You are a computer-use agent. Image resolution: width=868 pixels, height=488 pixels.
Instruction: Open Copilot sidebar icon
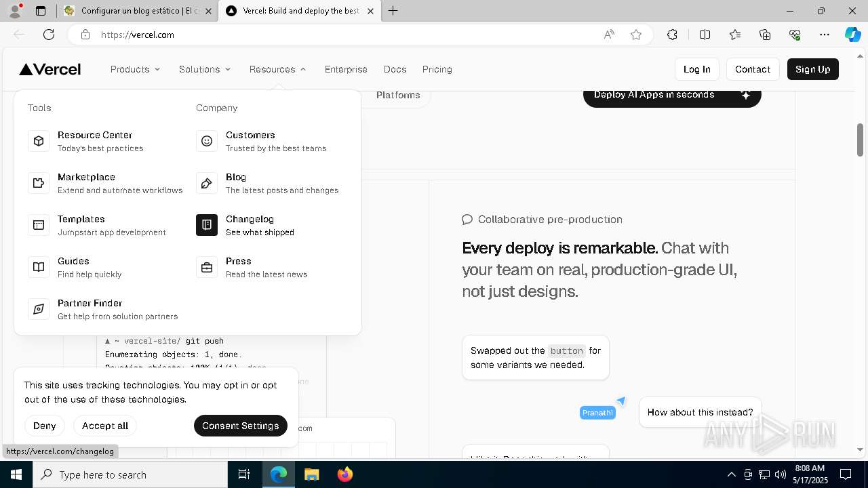[852, 35]
